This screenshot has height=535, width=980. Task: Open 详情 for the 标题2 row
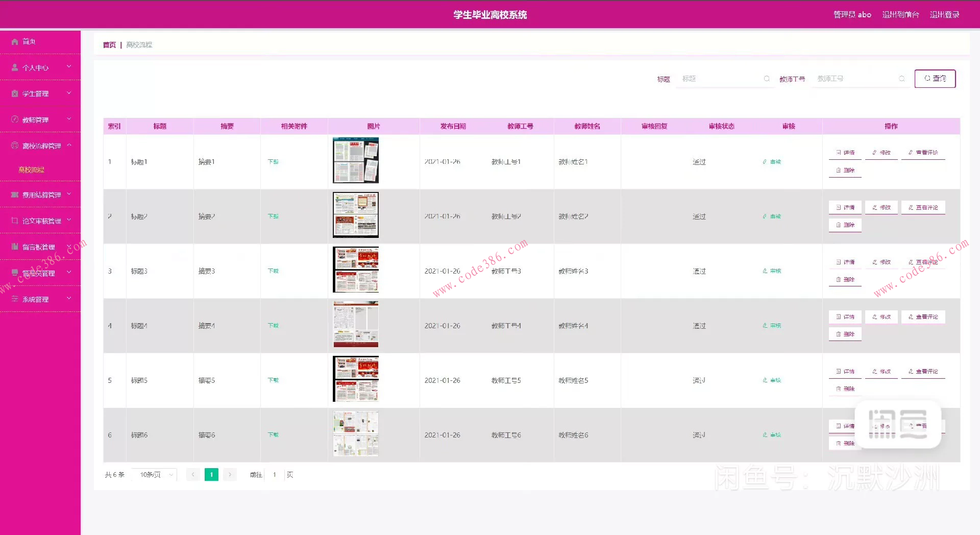click(x=845, y=207)
